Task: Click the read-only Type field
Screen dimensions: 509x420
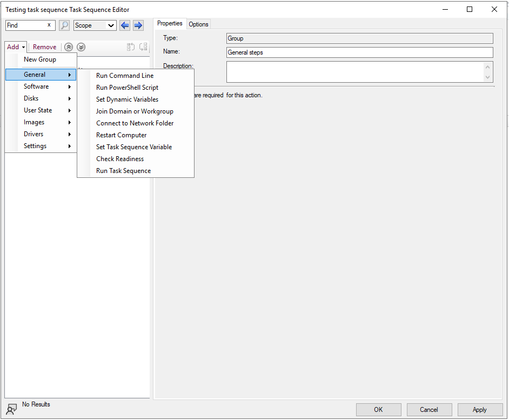Action: pyautogui.click(x=360, y=38)
